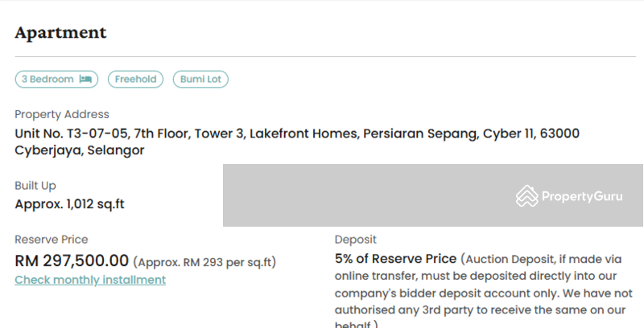Click the RM 297,500.00 price
644x328 pixels.
(72, 260)
